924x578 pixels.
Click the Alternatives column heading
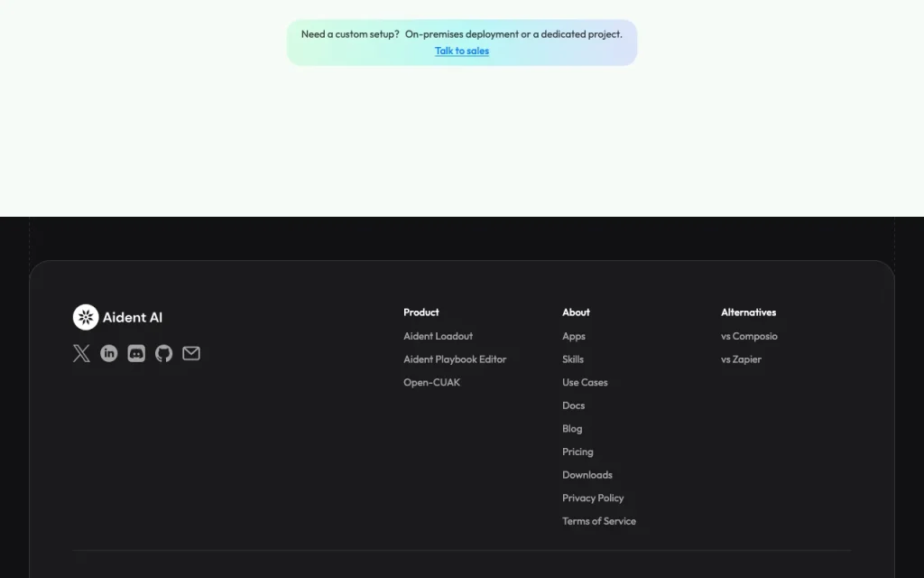[748, 312]
